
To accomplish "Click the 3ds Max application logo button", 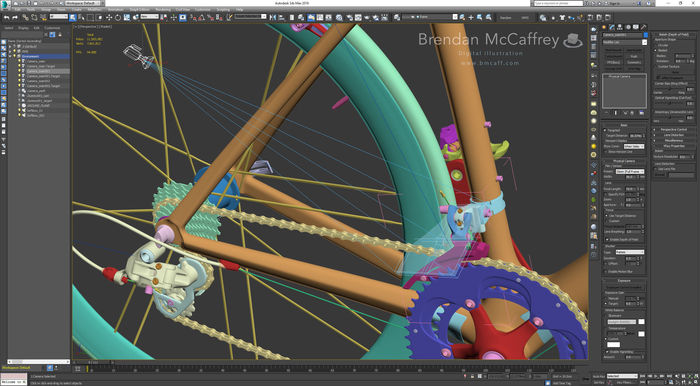I will [x=6, y=5].
